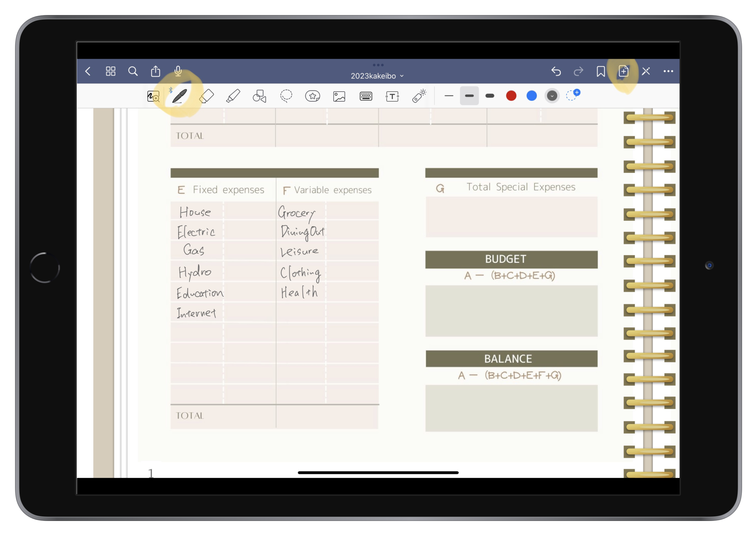
Task: Expand the gray color's options chevron
Action: (552, 96)
